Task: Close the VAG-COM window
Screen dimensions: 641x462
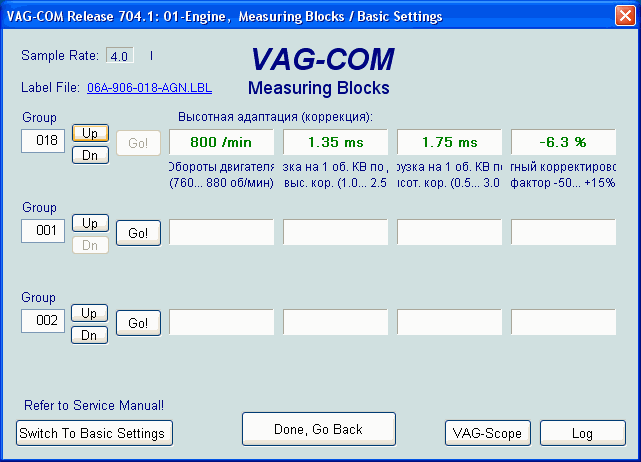Action: point(625,16)
